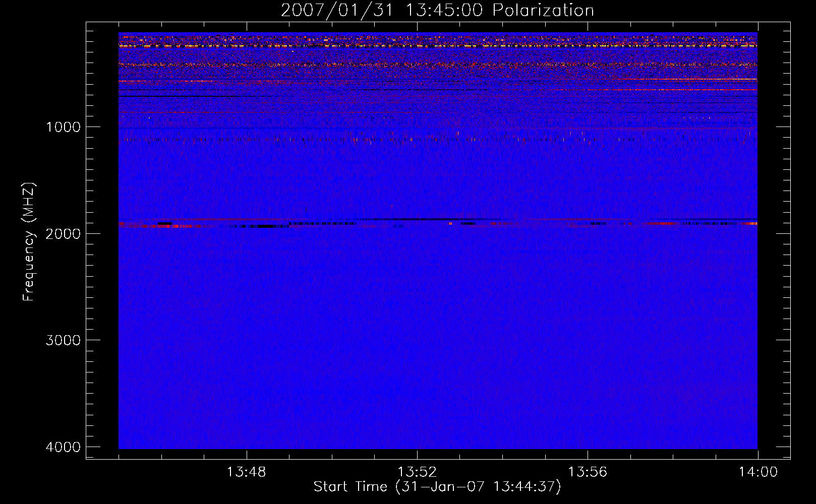Click the 2000 frequency tick label
Viewport: 816px width, 504px height.
coord(63,234)
